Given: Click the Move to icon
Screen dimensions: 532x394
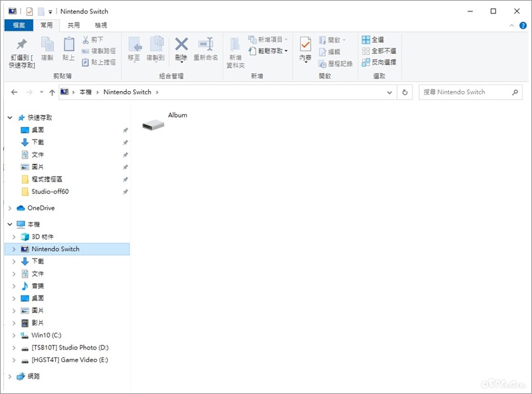Looking at the screenshot, I should 134,44.
